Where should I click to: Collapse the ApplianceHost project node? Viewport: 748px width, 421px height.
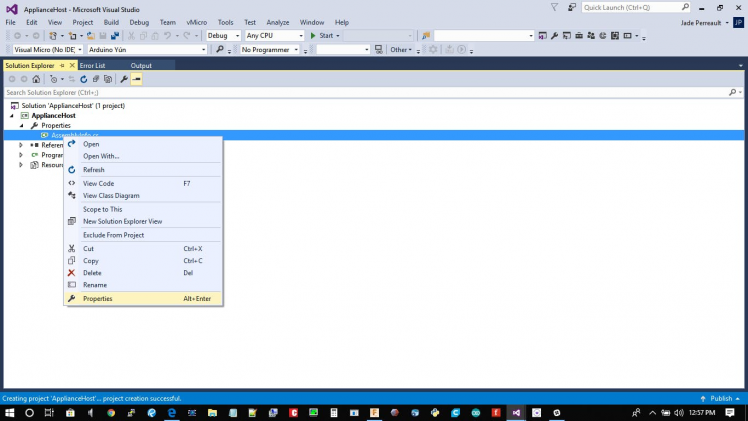point(12,116)
